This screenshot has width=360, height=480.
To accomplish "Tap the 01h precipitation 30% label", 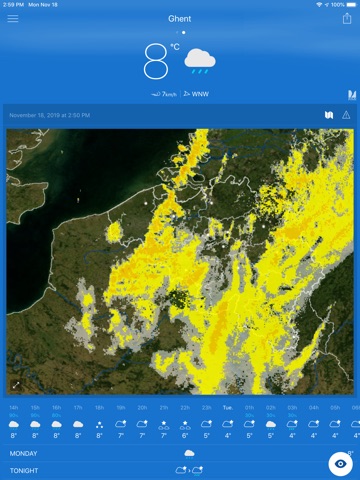I will 249,415.
